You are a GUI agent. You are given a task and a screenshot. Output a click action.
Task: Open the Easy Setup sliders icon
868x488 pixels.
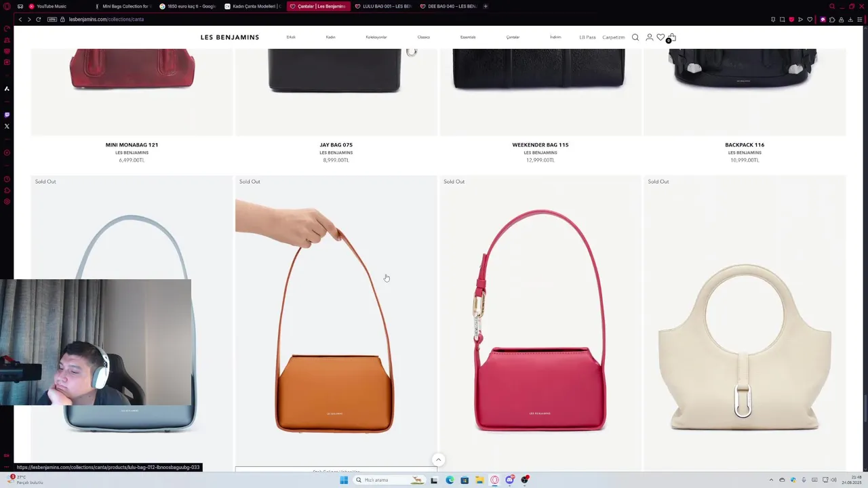pyautogui.click(x=860, y=20)
